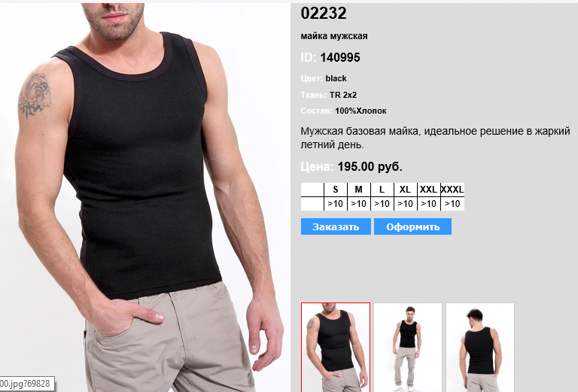Click the jpg URL status tooltip
Screen dimensions: 578x392
tap(26, 384)
